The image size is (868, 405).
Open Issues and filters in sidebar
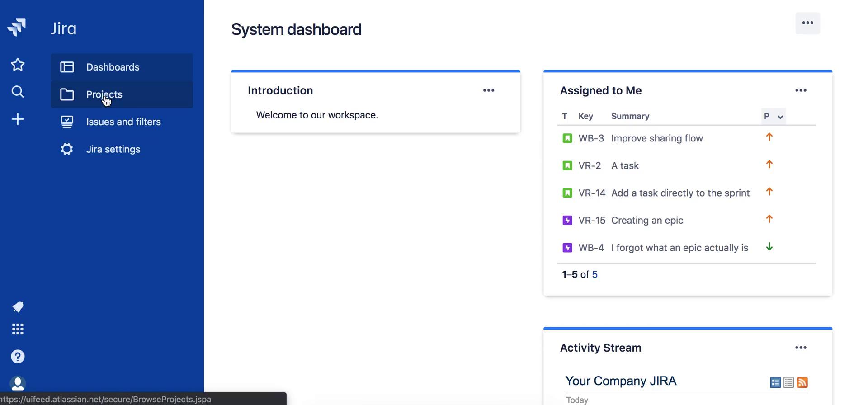point(122,122)
